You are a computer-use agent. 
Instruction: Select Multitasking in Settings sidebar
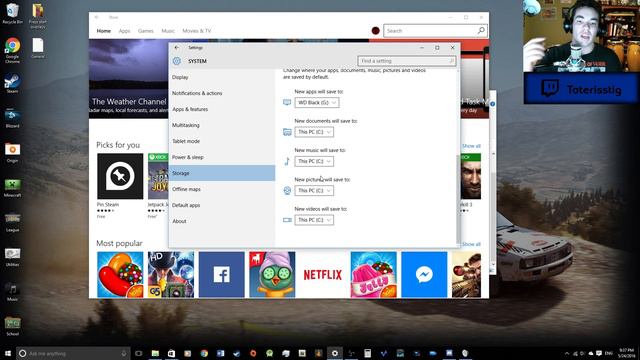(222, 125)
